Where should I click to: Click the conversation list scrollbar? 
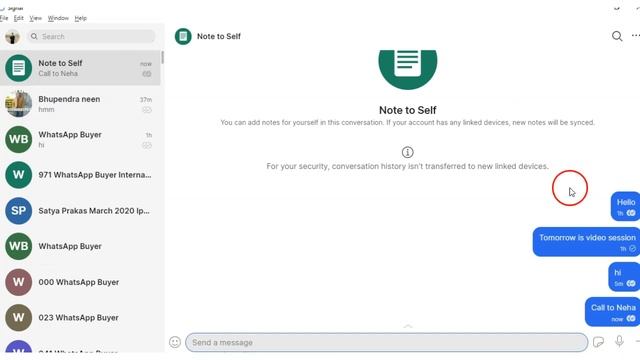pyautogui.click(x=162, y=58)
